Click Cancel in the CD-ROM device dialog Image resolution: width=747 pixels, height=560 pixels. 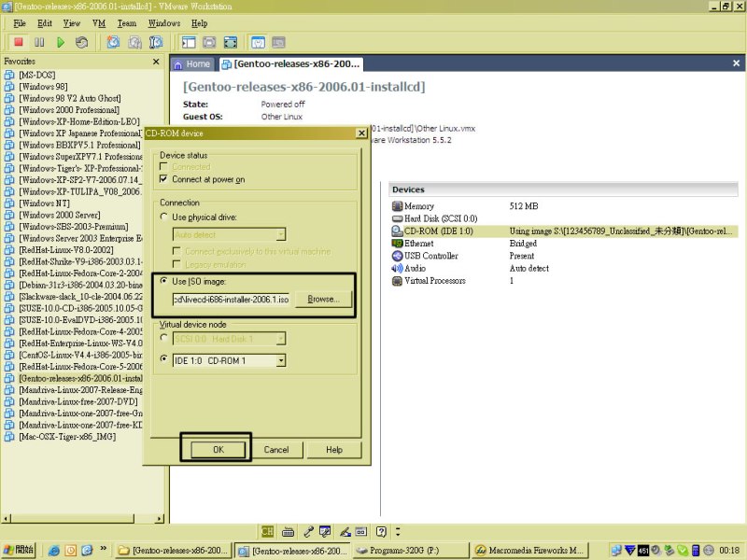coord(276,450)
